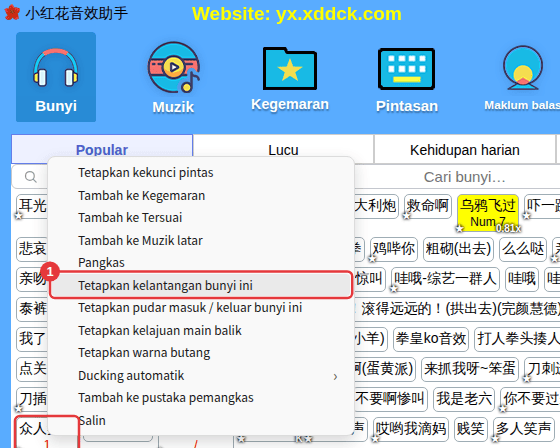
Task: Play the 我了 sound button
Action: coord(32,339)
